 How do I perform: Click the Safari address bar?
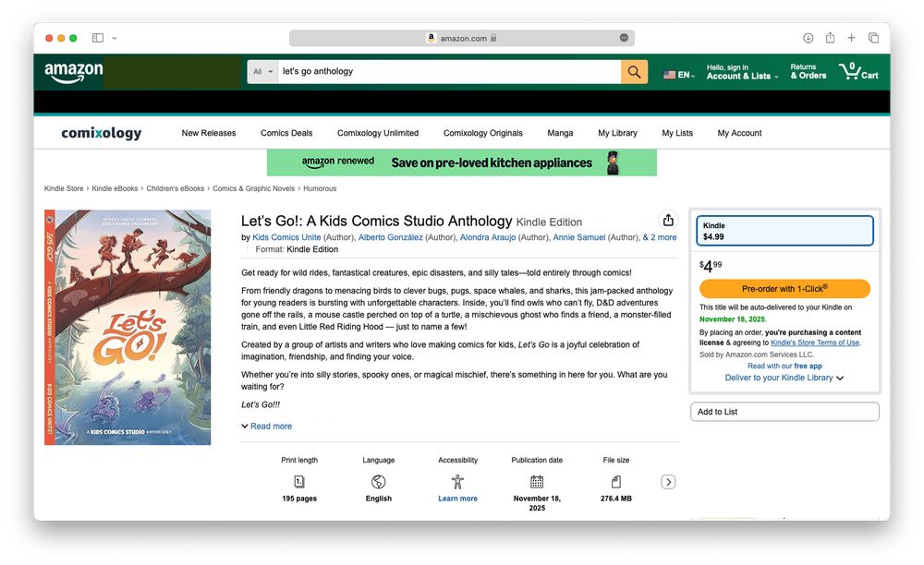pyautogui.click(x=461, y=38)
